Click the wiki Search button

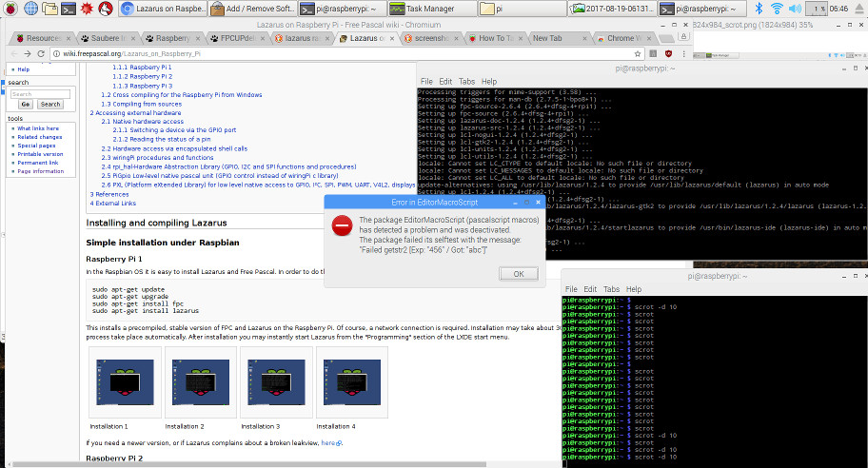coord(49,105)
